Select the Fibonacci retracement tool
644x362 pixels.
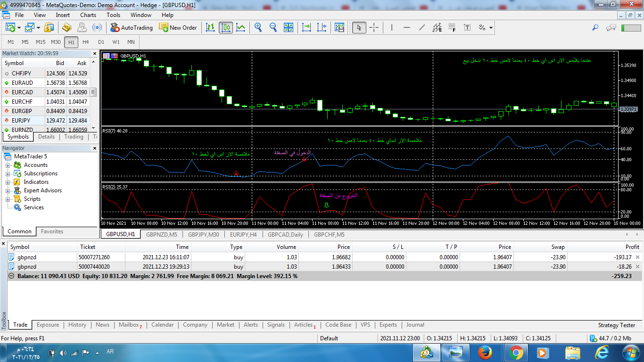(x=452, y=27)
